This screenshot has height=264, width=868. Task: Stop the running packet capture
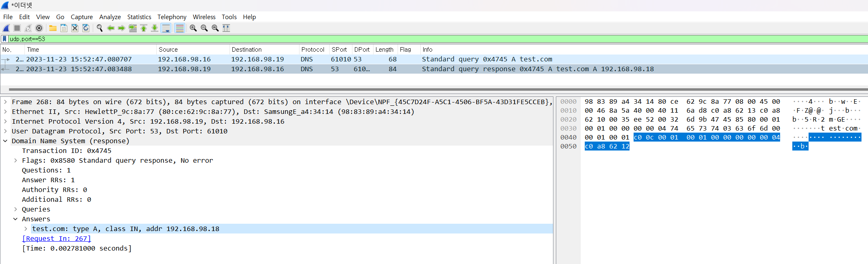(x=17, y=28)
